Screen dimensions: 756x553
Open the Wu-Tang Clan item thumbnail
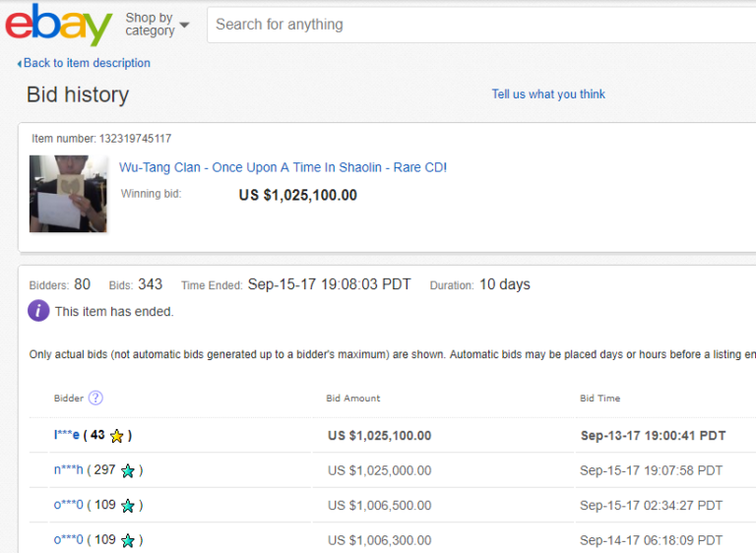click(x=68, y=194)
